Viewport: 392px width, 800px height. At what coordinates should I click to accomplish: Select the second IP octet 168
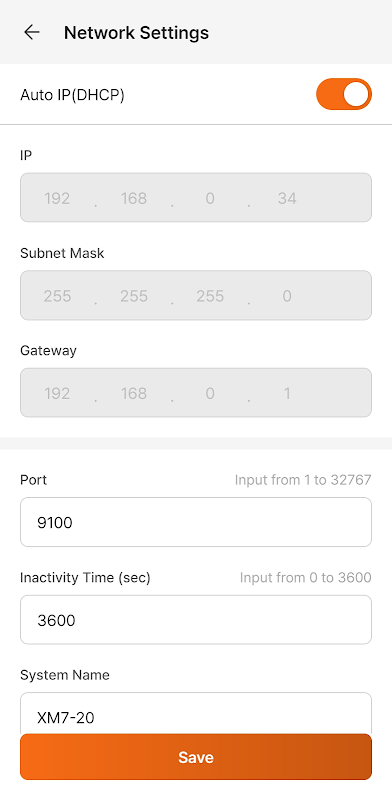[134, 198]
